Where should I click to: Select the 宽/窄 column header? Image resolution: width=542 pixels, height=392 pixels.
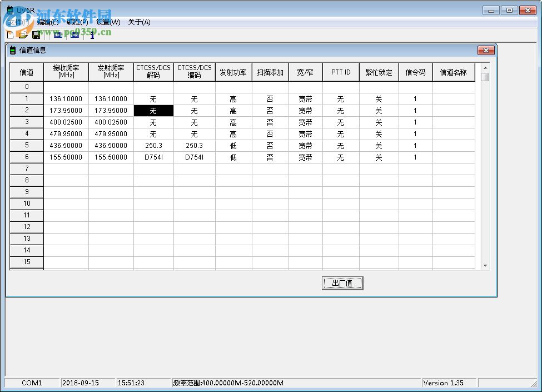306,72
